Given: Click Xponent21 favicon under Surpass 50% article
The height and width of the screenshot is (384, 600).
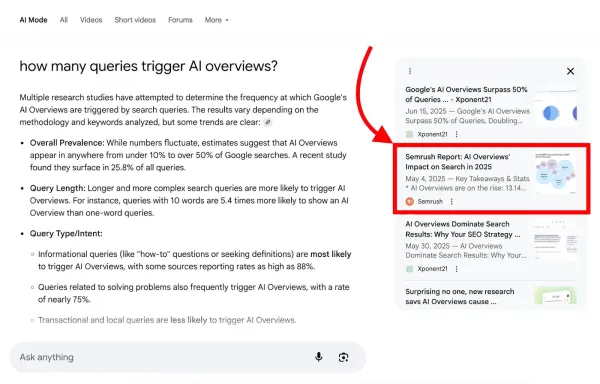Looking at the screenshot, I should click(x=409, y=134).
